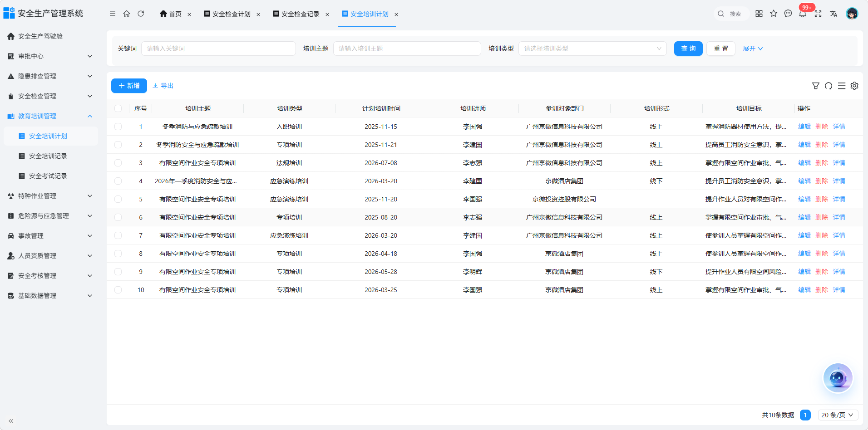Image resolution: width=868 pixels, height=430 pixels.
Task: Delete row 5 via 删除
Action: pyautogui.click(x=822, y=199)
